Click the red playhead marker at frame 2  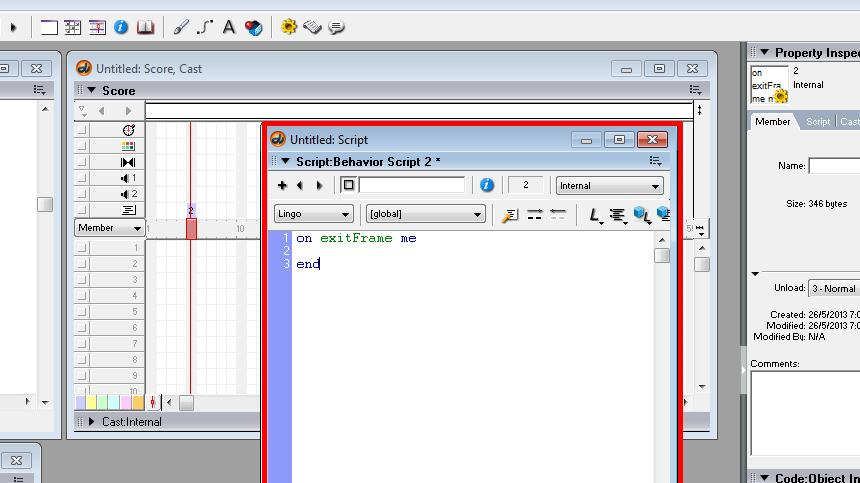(x=191, y=228)
